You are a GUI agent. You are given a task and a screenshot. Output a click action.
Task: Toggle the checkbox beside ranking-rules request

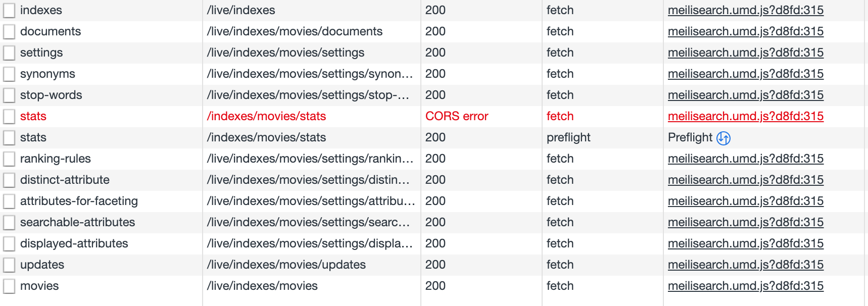point(9,158)
